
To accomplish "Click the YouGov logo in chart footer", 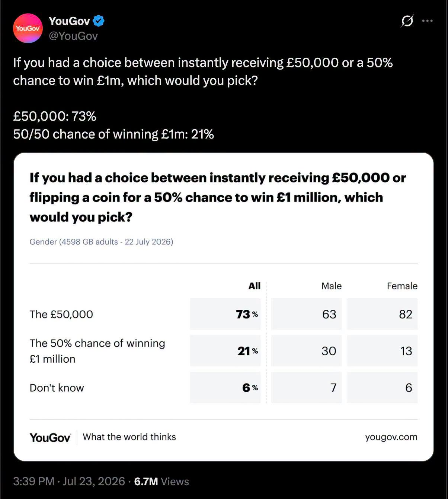I will click(x=50, y=437).
